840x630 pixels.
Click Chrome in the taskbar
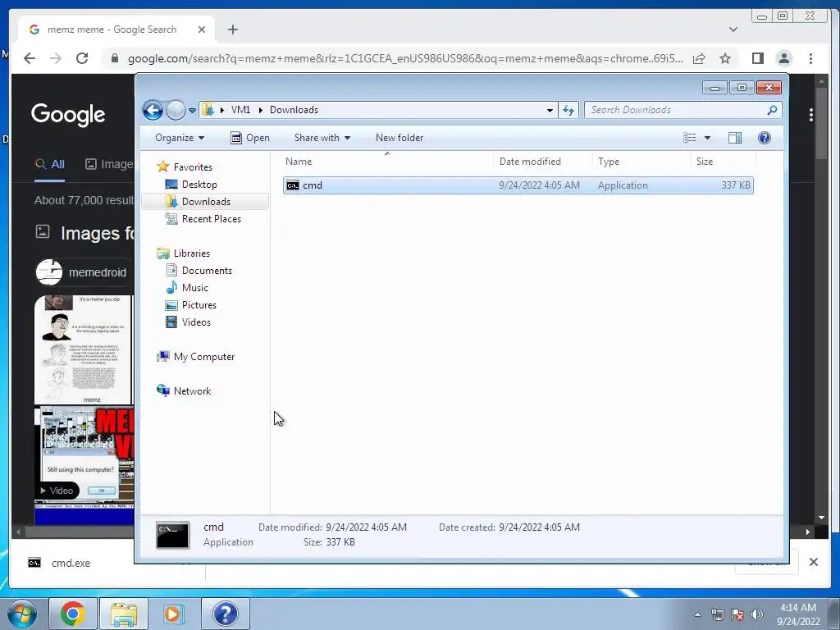point(73,614)
